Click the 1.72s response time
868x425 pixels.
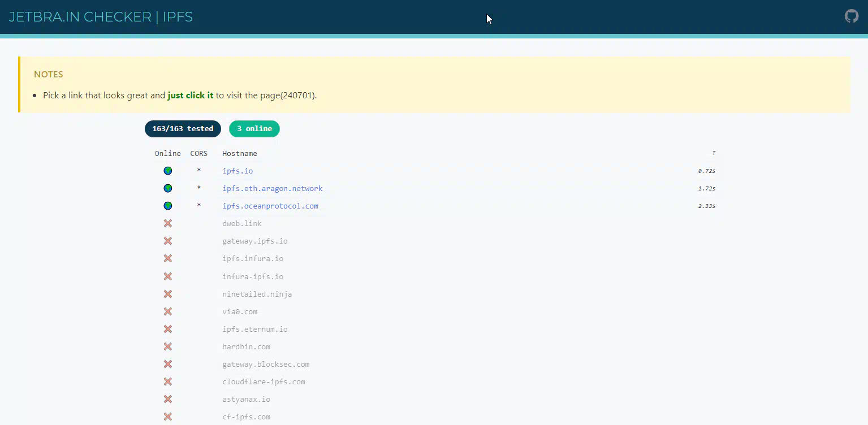[707, 188]
